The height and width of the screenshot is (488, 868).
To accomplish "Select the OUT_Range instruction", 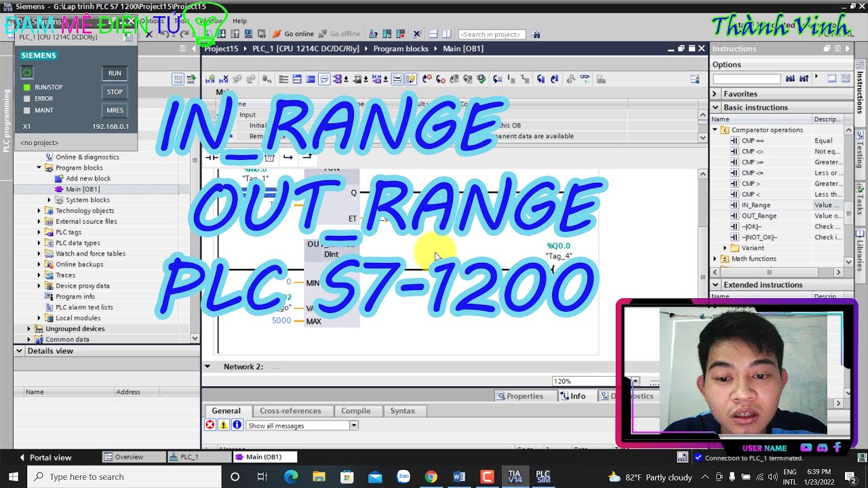I will (758, 216).
